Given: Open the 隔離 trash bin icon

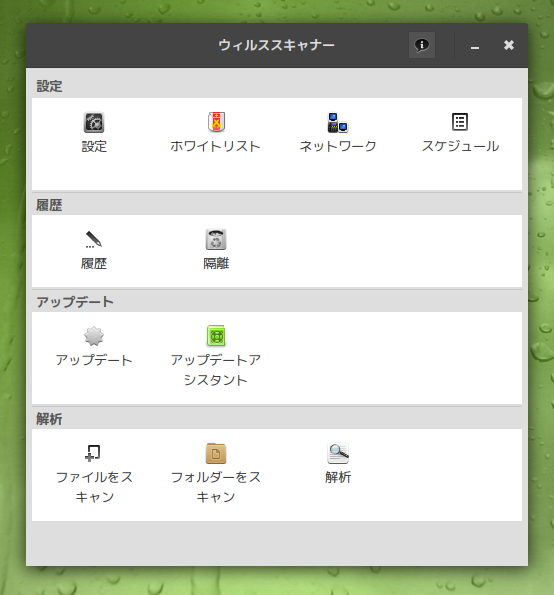Looking at the screenshot, I should tap(216, 239).
